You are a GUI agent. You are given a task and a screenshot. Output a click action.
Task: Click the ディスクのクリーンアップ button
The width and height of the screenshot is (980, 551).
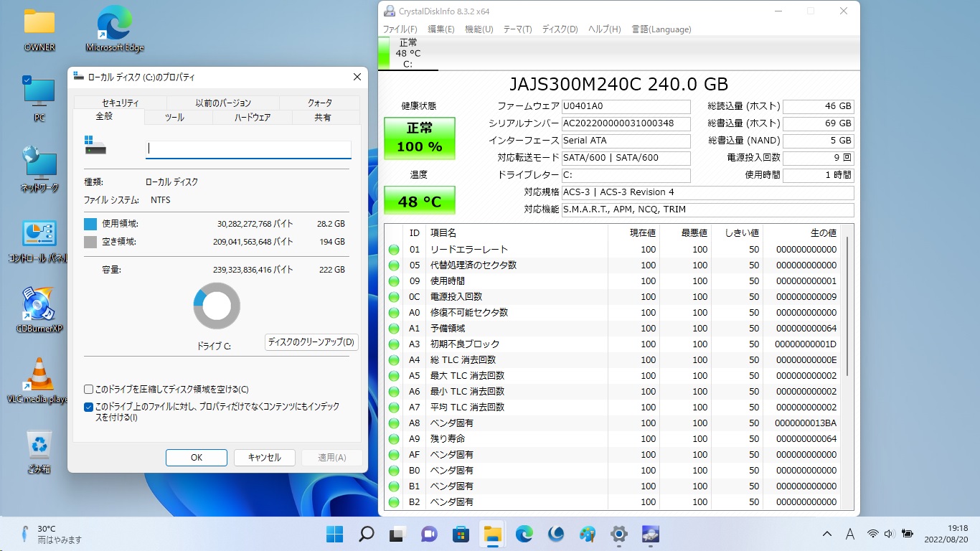point(311,342)
